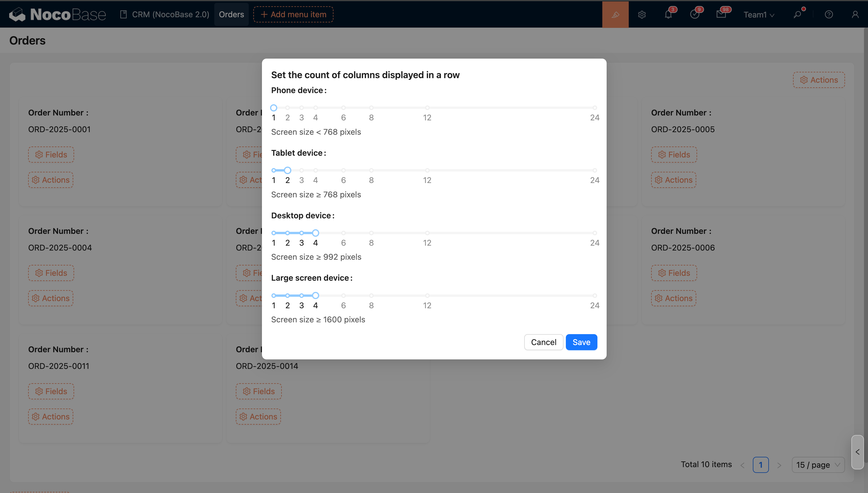Click Add menu item button
The width and height of the screenshot is (868, 493).
293,15
